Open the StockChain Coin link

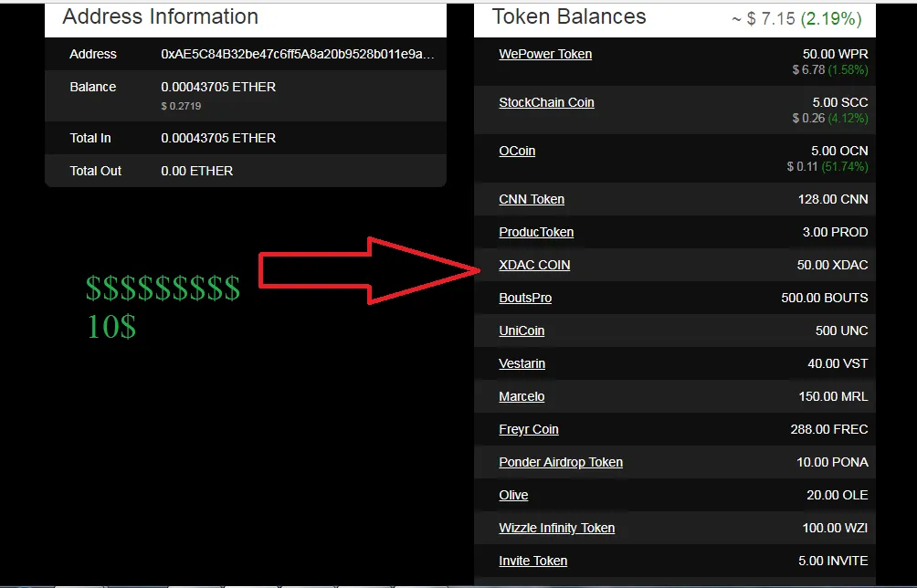(x=546, y=102)
